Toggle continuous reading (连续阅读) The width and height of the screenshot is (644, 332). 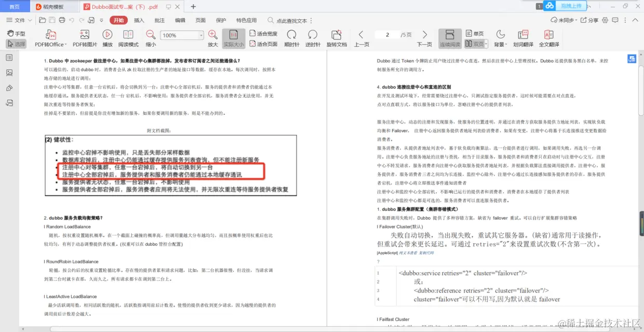(x=450, y=38)
